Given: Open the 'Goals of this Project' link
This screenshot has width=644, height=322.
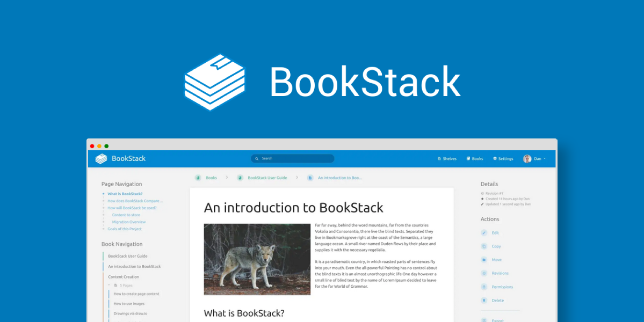Looking at the screenshot, I should (126, 229).
